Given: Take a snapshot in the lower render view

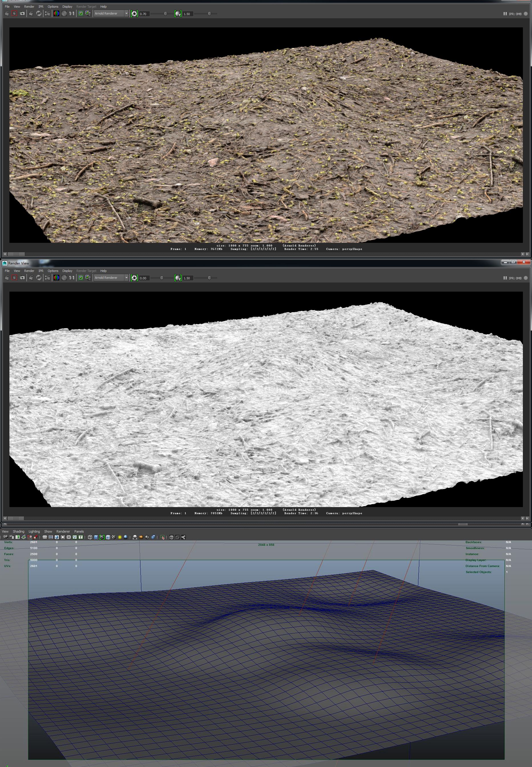Looking at the screenshot, I should [22, 278].
